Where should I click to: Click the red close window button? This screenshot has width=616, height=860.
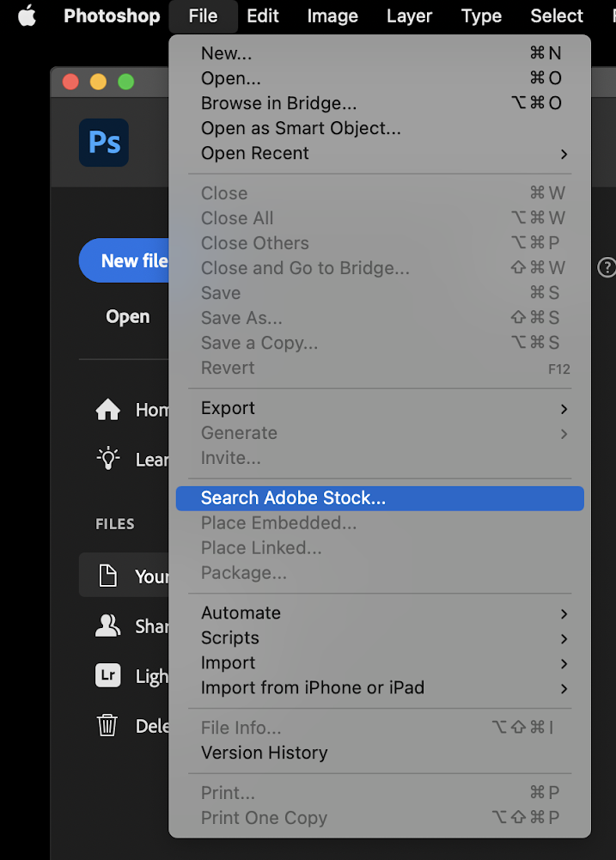(70, 82)
